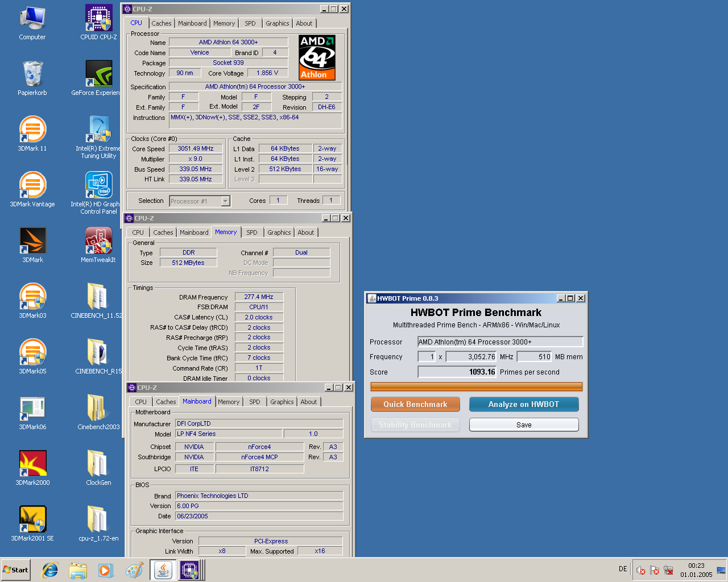728x582 pixels.
Task: Click BIOS date 06/23/2005
Action: pos(259,516)
